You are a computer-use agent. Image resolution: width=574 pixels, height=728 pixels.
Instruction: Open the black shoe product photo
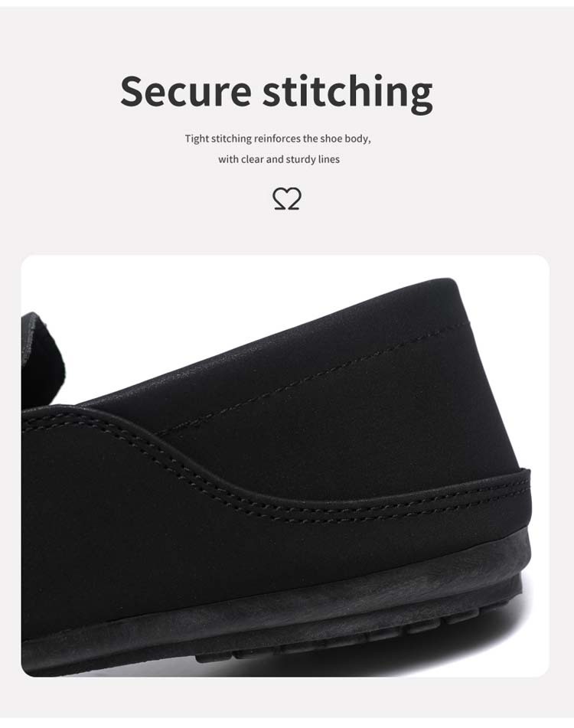(x=285, y=465)
